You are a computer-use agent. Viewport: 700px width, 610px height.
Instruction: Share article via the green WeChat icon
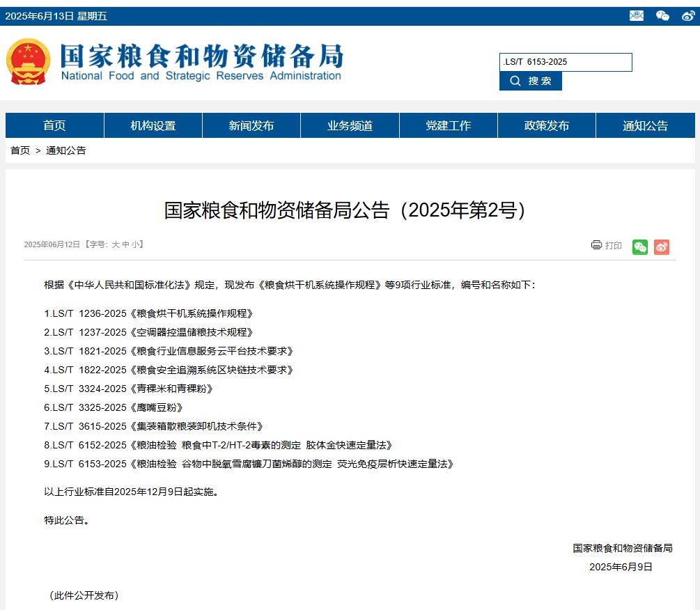pyautogui.click(x=639, y=247)
